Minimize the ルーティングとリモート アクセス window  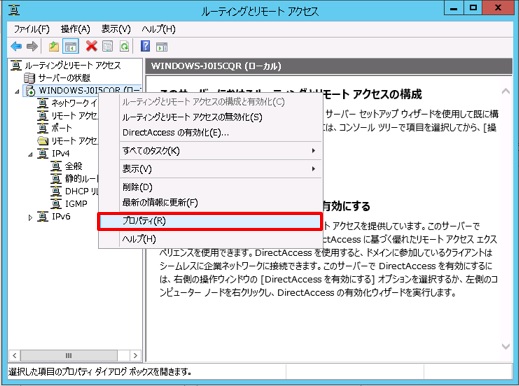(x=453, y=8)
